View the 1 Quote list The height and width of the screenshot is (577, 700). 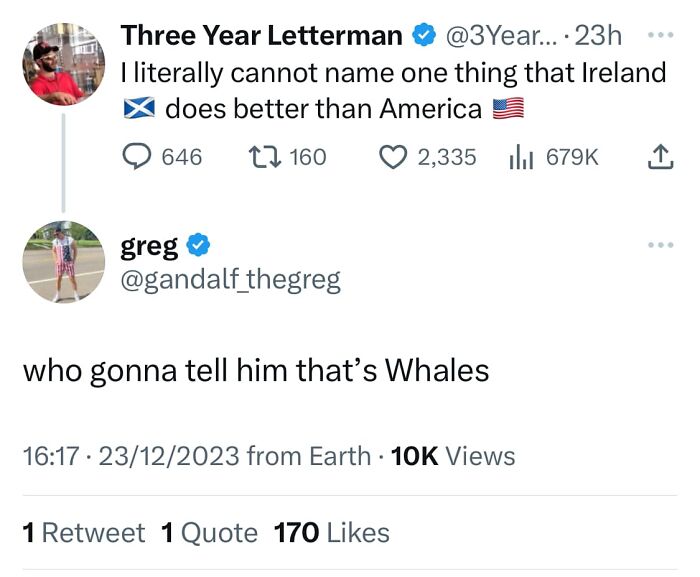(x=209, y=532)
